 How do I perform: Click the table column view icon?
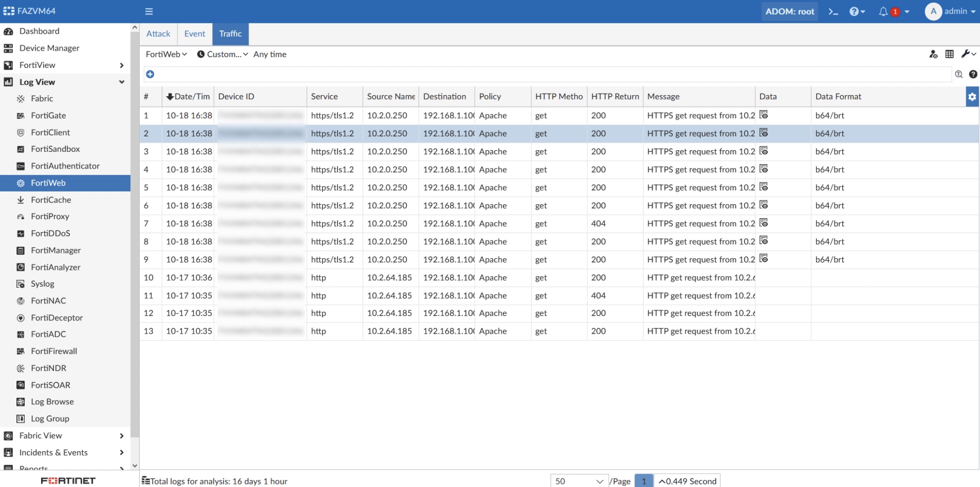click(x=949, y=54)
